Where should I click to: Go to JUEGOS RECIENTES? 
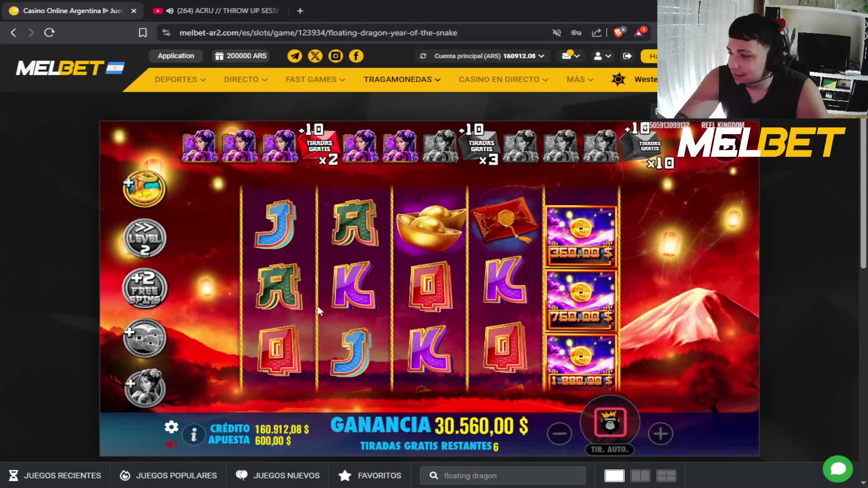tap(55, 475)
